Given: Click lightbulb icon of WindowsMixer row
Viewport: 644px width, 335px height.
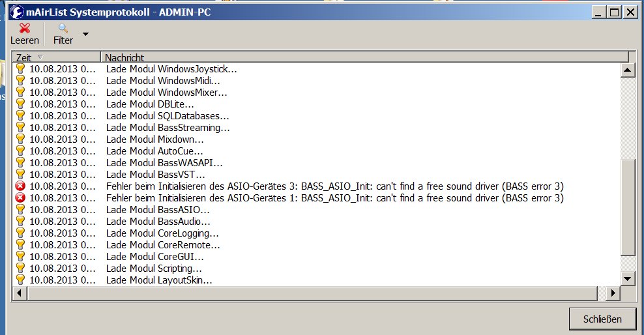Looking at the screenshot, I should coord(20,92).
